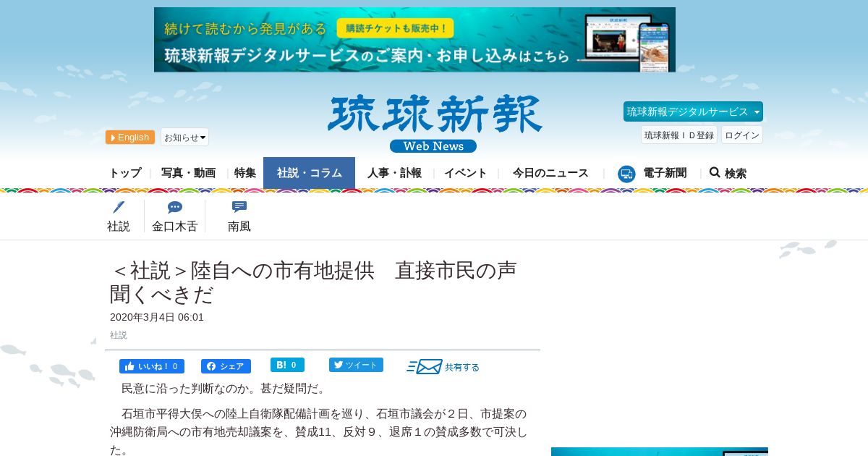Click the share-by-mail envelope icon
The height and width of the screenshot is (456, 868).
click(425, 367)
